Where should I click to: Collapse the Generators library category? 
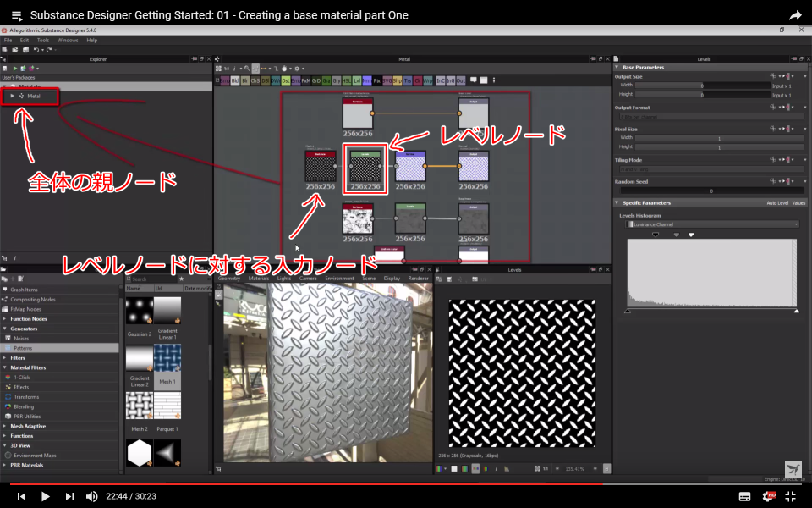pyautogui.click(x=5, y=329)
